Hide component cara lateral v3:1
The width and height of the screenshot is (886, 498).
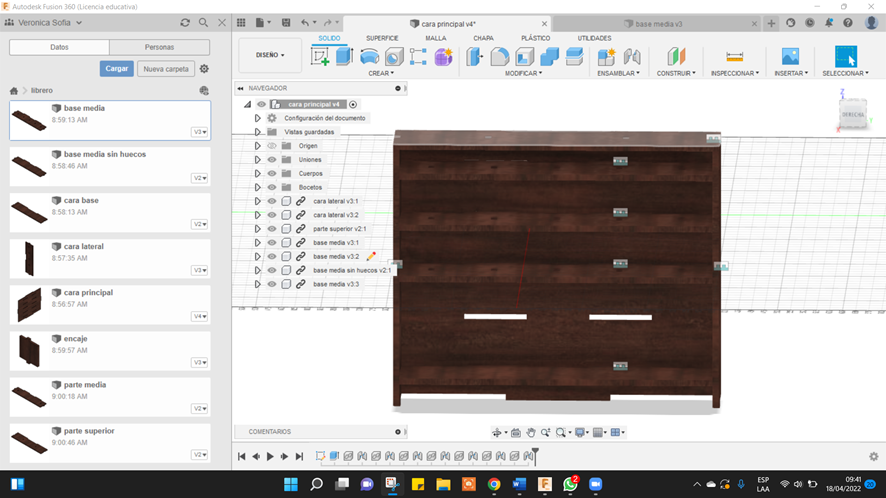point(272,201)
